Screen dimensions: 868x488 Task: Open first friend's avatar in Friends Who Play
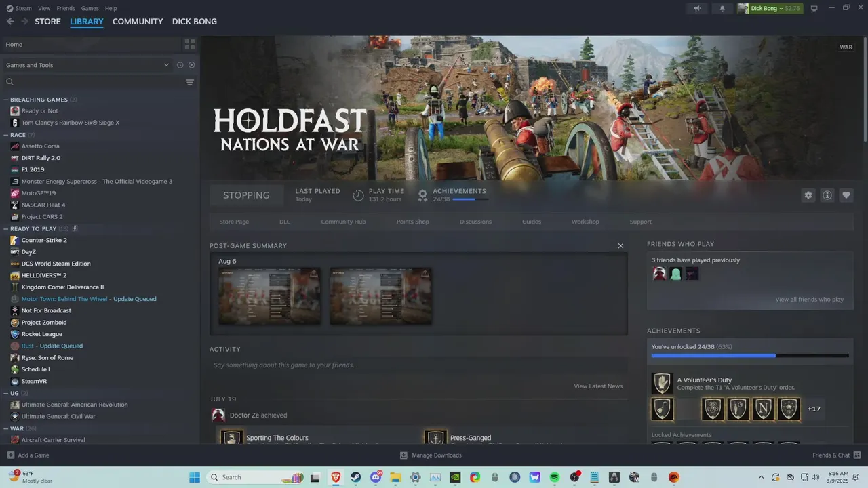[x=659, y=274]
